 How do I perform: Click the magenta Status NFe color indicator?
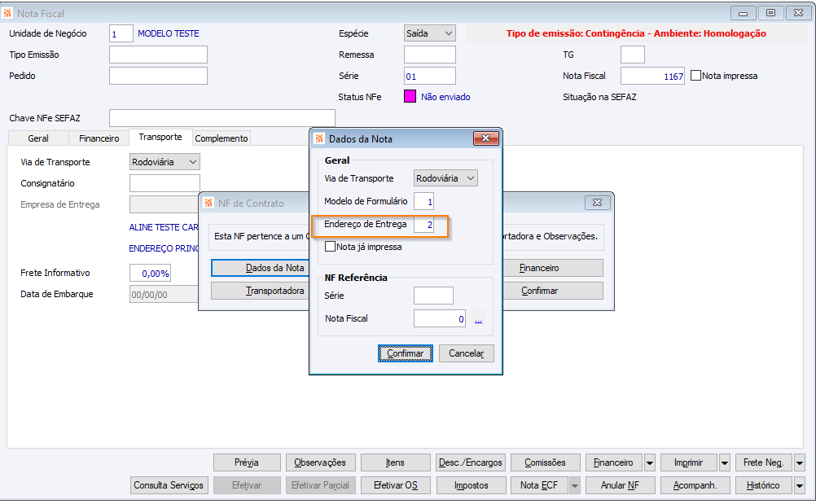[410, 96]
